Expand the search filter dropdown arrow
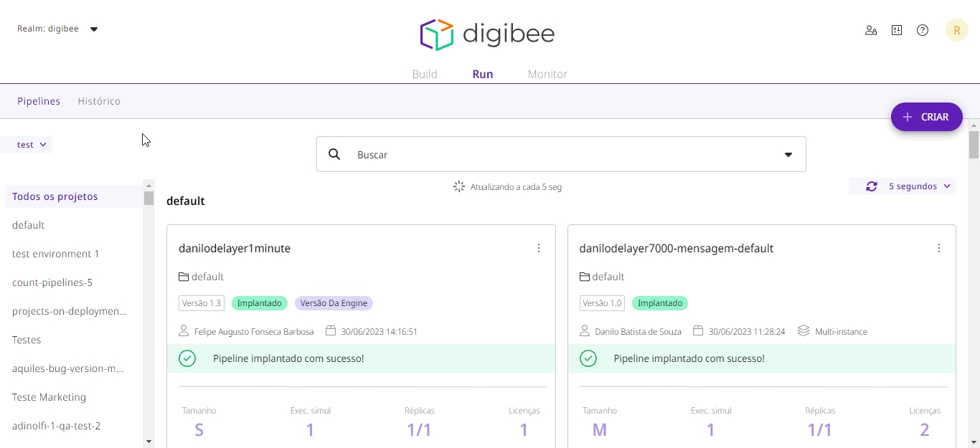This screenshot has height=448, width=980. click(788, 155)
